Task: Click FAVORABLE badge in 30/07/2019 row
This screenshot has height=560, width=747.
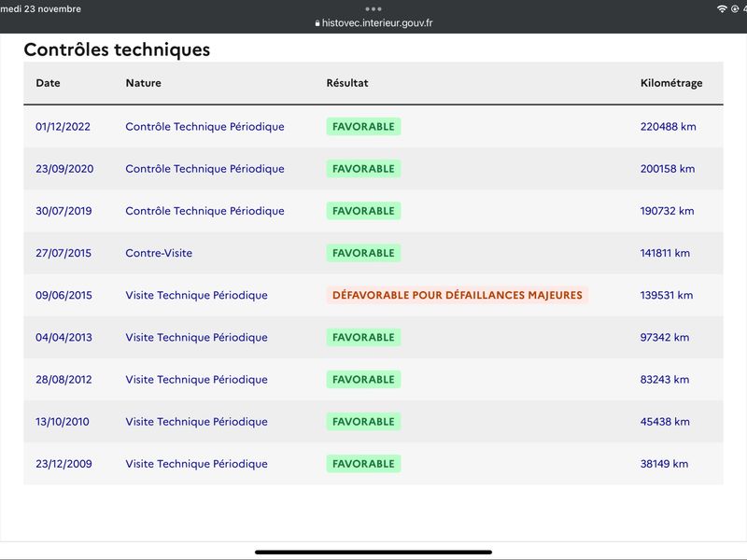Action: (x=363, y=211)
